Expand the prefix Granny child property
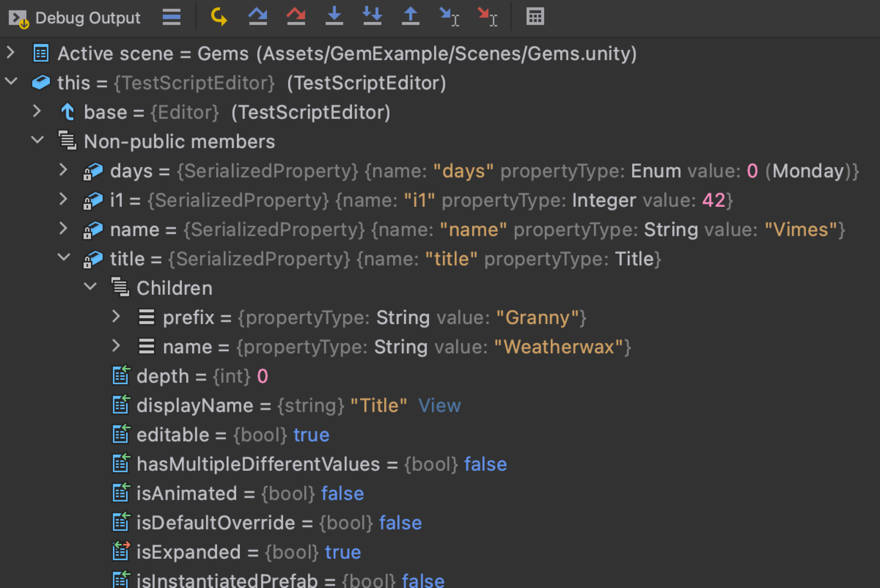 click(x=116, y=316)
